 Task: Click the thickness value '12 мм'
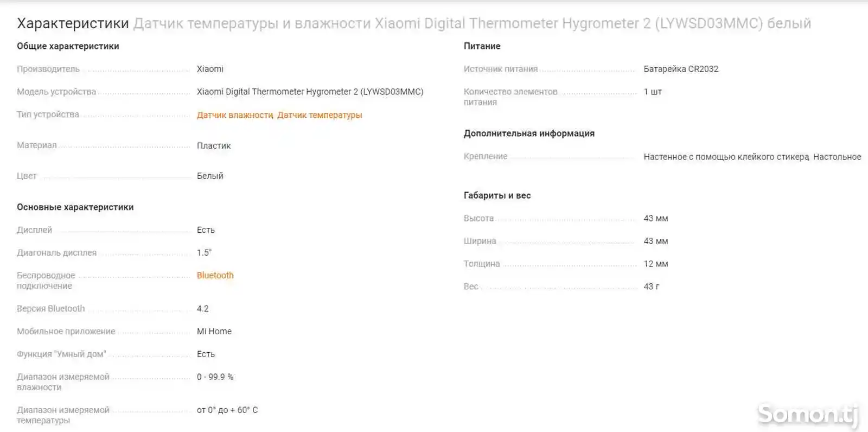click(x=656, y=264)
